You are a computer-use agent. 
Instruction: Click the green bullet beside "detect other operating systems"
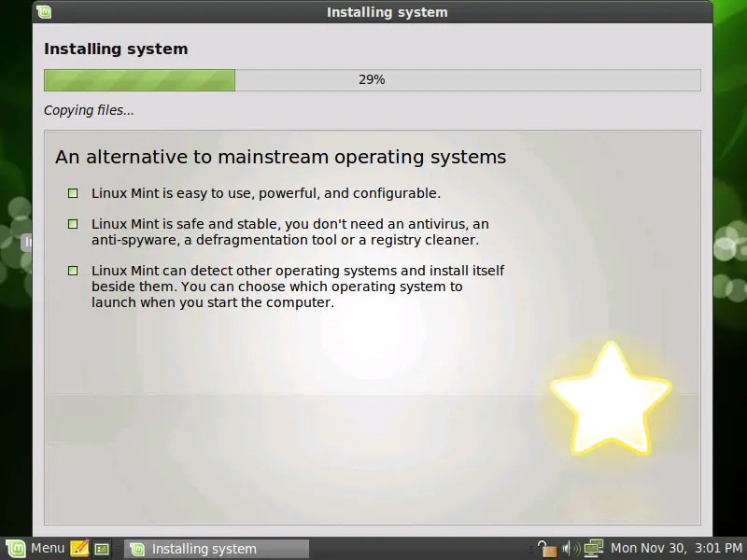(x=73, y=271)
